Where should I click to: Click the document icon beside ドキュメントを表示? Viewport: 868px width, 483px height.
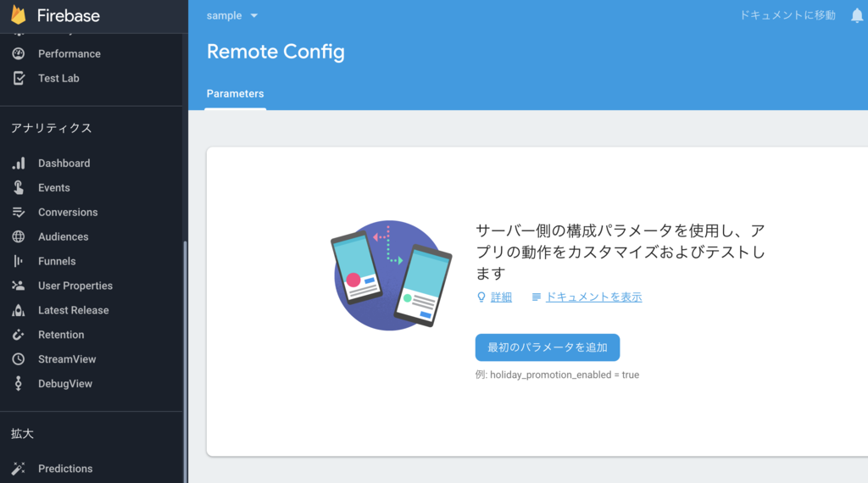click(536, 297)
